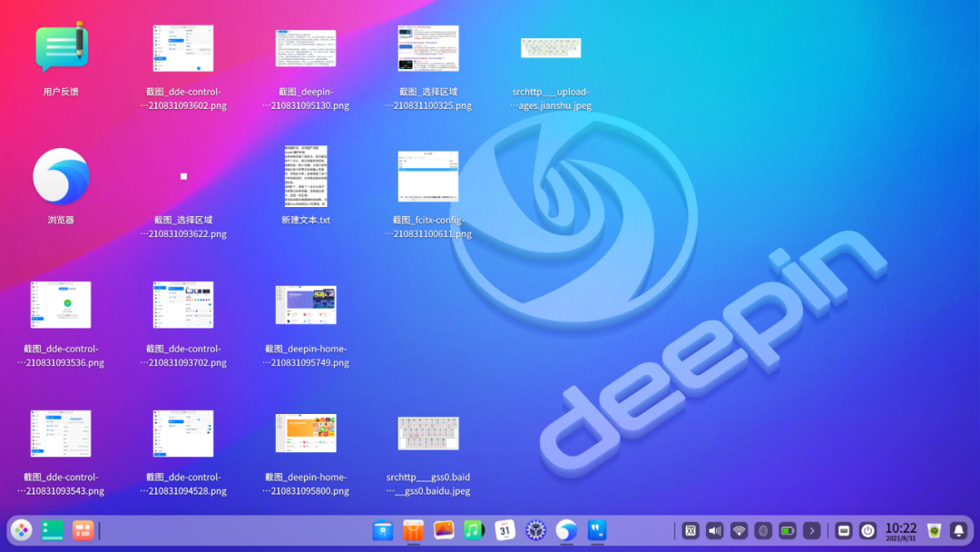Launch the App Store from the dock
This screenshot has width=980, height=552.
click(413, 530)
